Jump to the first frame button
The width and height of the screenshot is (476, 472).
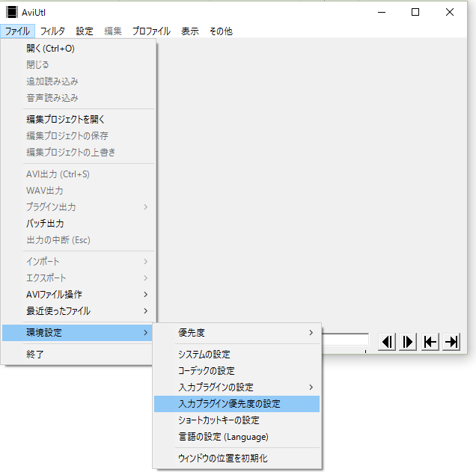pos(430,342)
